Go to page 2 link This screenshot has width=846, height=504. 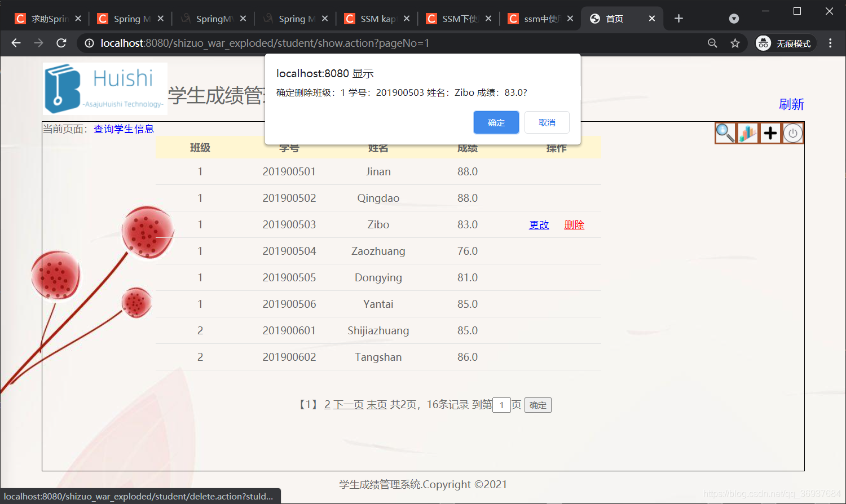click(x=327, y=405)
